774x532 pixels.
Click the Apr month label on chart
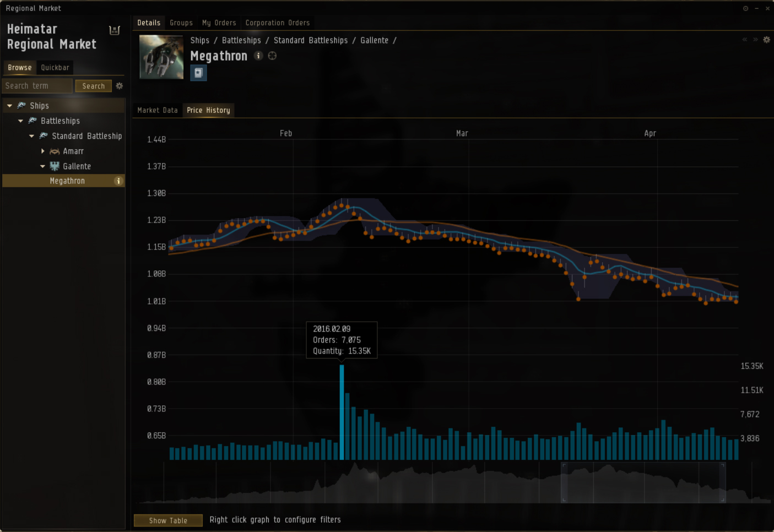coord(650,133)
